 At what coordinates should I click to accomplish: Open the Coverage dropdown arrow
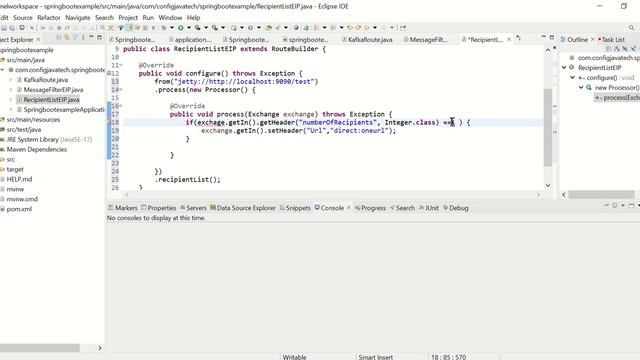[x=206, y=28]
